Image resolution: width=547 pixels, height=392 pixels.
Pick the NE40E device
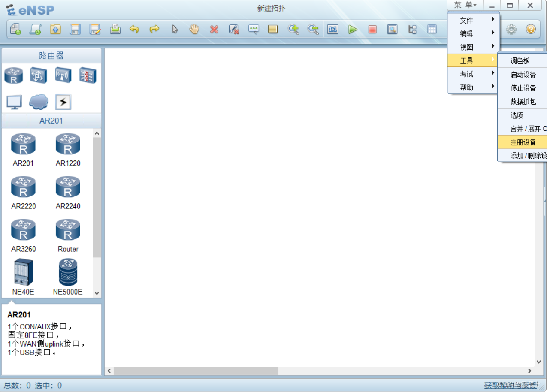[23, 277]
